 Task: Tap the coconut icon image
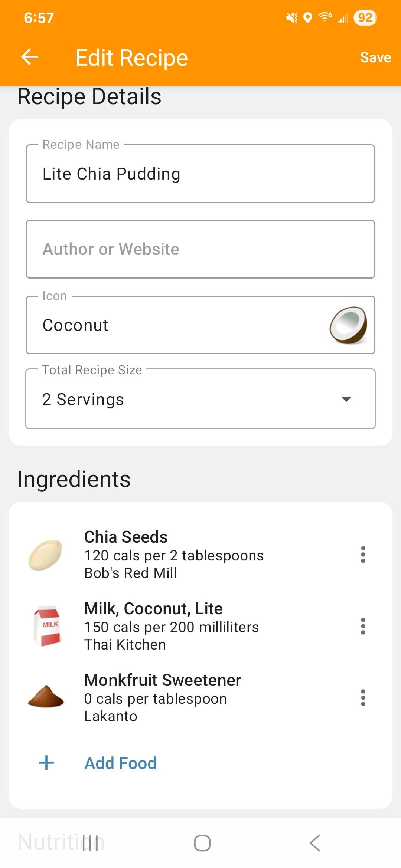point(348,325)
